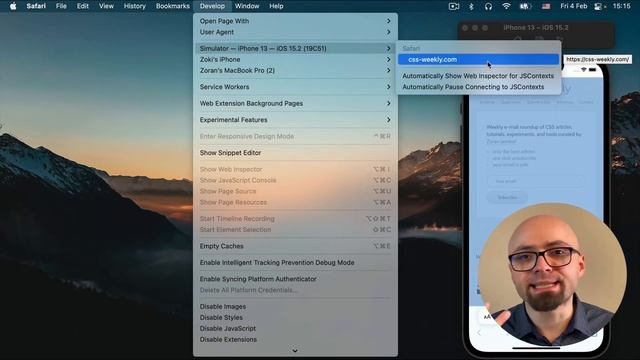The width and height of the screenshot is (640, 360).
Task: Open the Bookmarks menu
Action: click(173, 6)
